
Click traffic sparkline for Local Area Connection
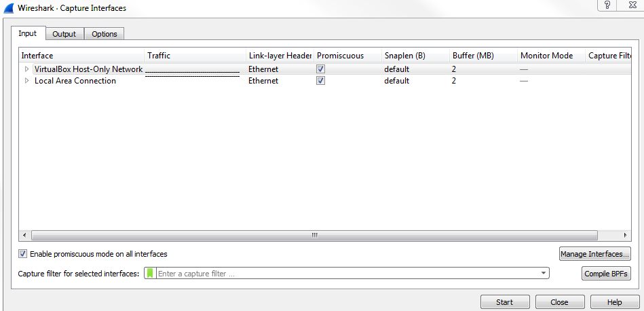click(x=193, y=76)
